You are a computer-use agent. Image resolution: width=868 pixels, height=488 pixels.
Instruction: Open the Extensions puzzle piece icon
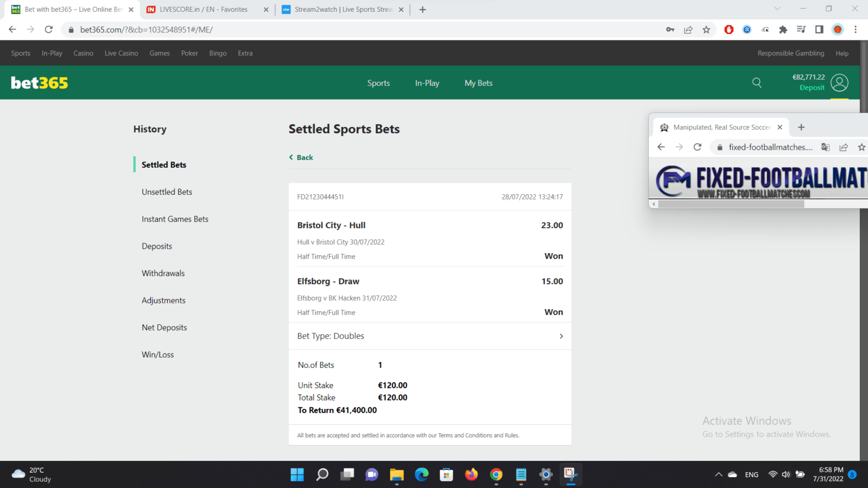point(783,29)
